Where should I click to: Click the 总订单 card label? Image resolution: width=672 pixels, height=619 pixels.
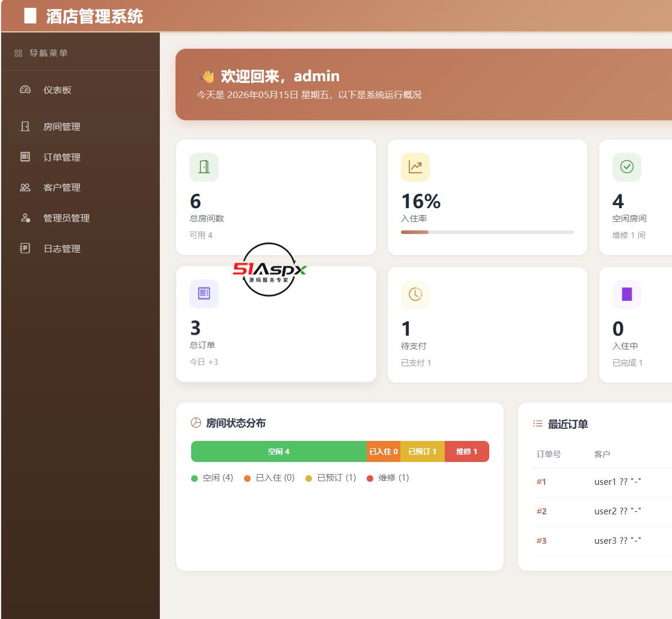(203, 345)
